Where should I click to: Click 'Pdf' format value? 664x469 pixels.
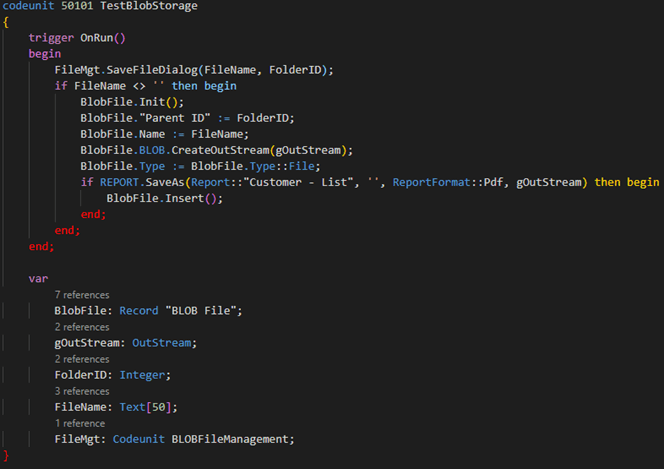(493, 182)
